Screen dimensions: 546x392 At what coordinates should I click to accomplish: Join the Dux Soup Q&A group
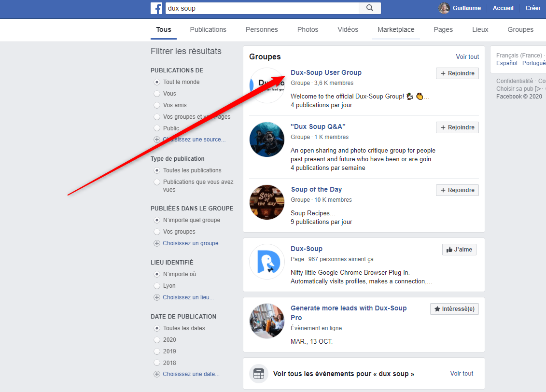457,127
